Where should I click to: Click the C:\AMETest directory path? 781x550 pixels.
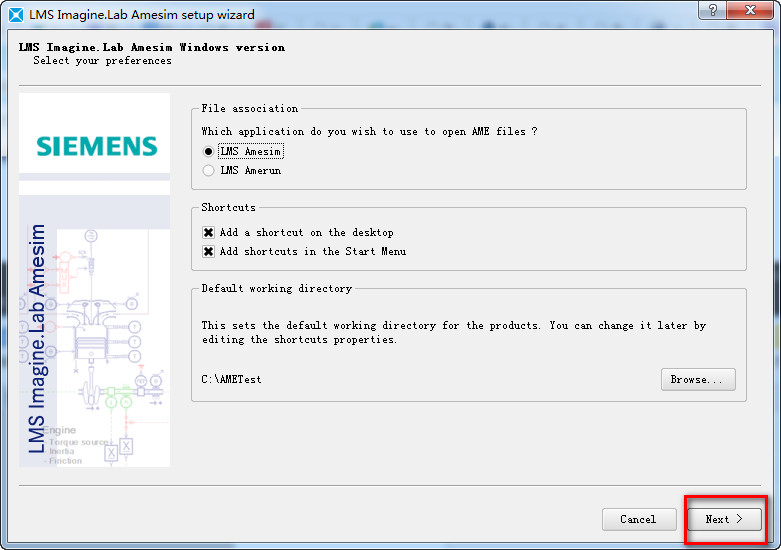pyautogui.click(x=231, y=380)
